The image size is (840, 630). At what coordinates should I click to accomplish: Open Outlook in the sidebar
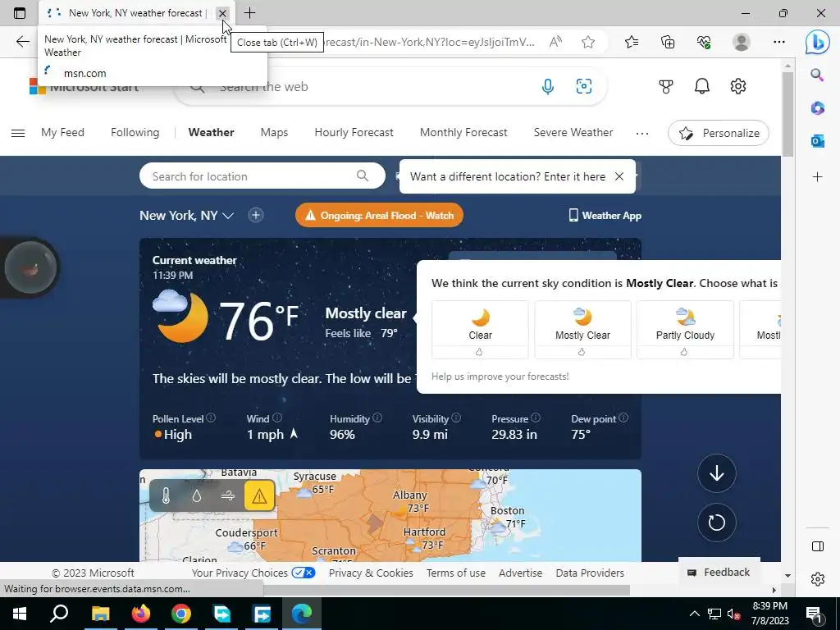click(818, 141)
